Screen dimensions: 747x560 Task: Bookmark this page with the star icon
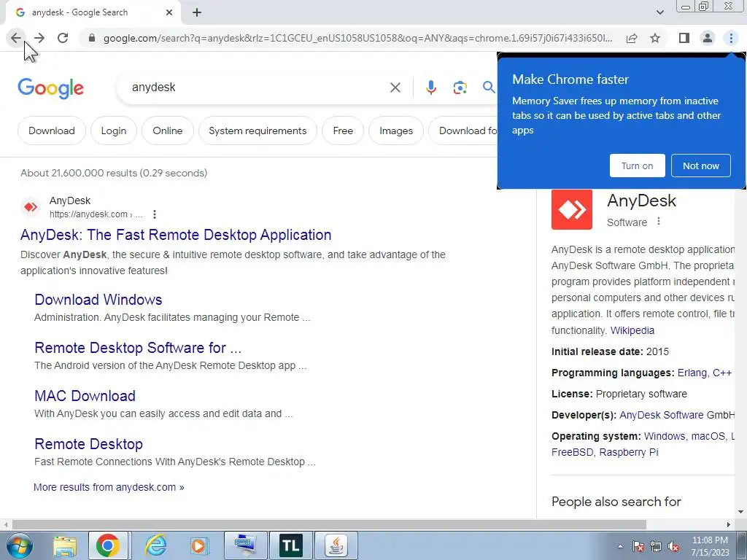655,38
